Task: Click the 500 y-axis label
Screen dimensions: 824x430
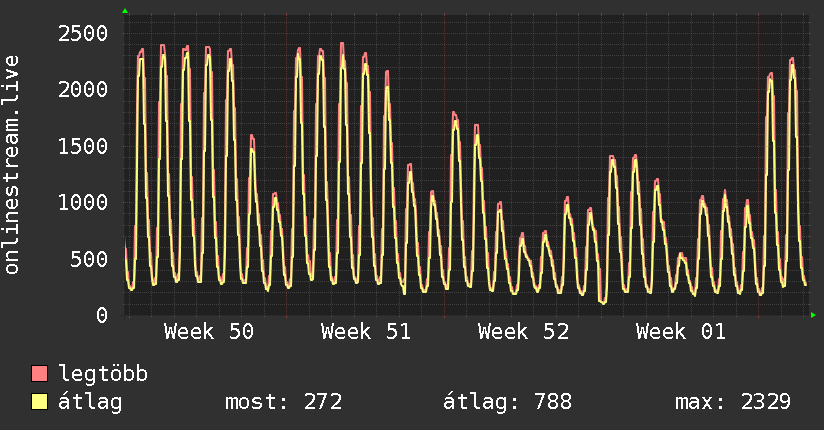Action: point(89,259)
